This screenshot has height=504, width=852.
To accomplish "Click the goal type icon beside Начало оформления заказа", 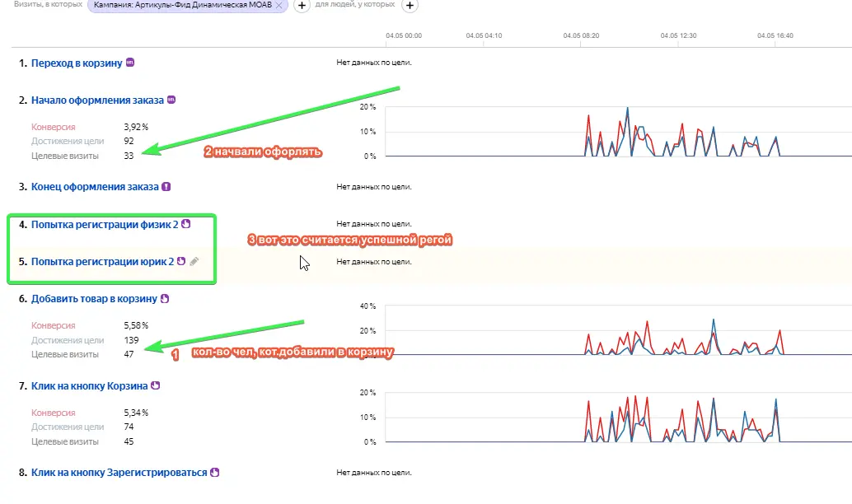I will [x=171, y=100].
